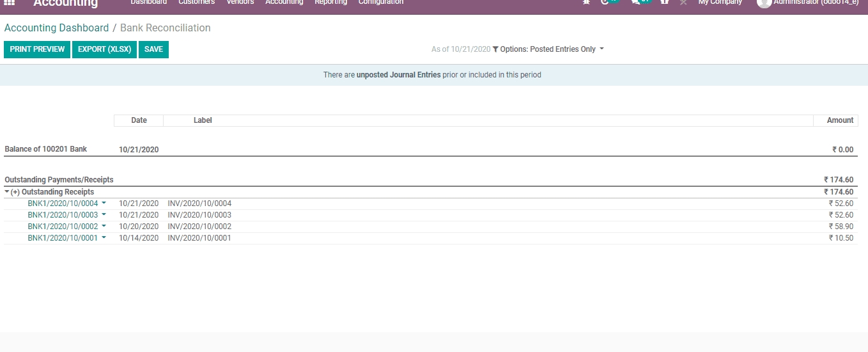Click the Export (XLSX) button
Image resolution: width=868 pixels, height=352 pixels.
105,49
